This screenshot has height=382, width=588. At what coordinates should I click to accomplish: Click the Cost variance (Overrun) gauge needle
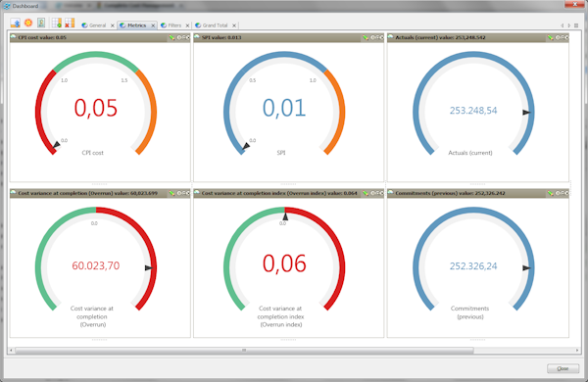click(149, 267)
